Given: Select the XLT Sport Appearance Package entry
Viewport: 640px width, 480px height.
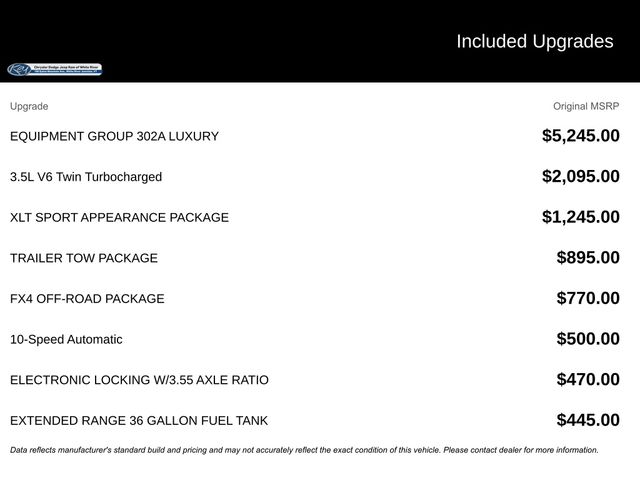Looking at the screenshot, I should tap(119, 217).
